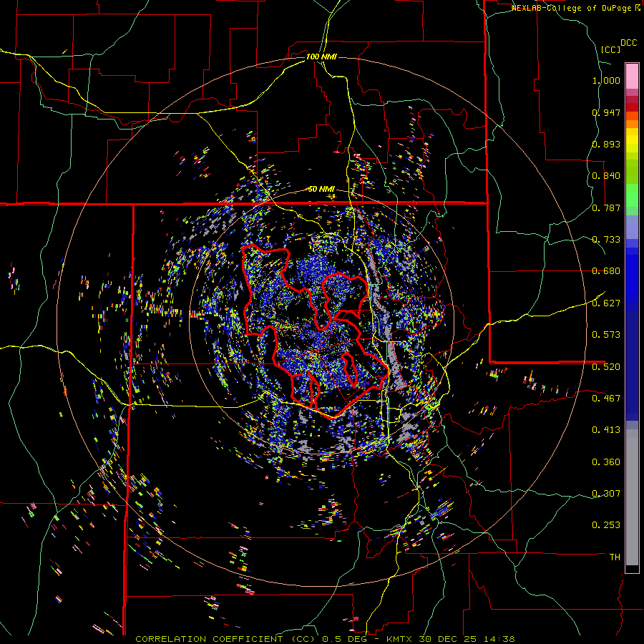Click the 0.893 legend value
This screenshot has width=644, height=644.
click(x=606, y=144)
